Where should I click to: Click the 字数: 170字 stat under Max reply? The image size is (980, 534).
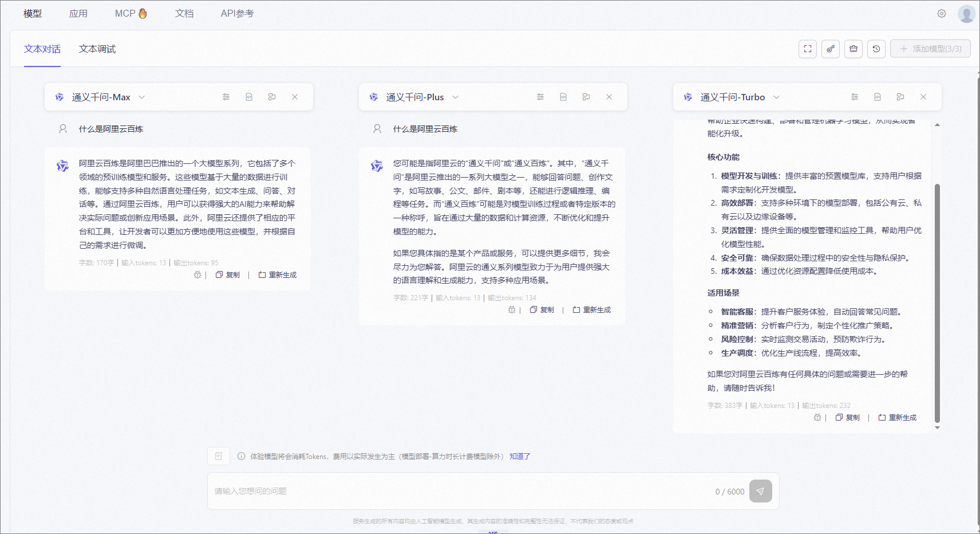click(x=96, y=263)
